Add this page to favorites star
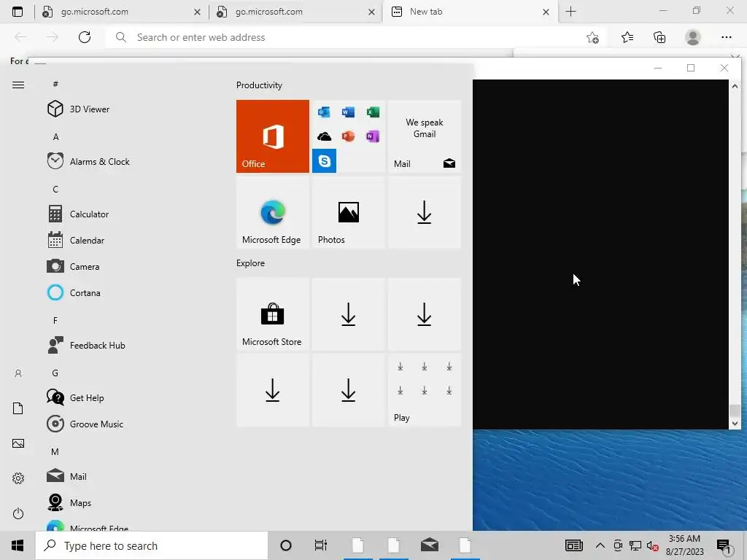 [592, 37]
